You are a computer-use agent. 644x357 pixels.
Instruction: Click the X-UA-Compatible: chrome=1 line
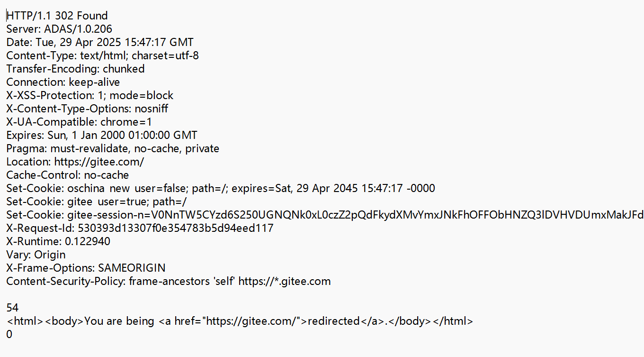click(x=79, y=122)
